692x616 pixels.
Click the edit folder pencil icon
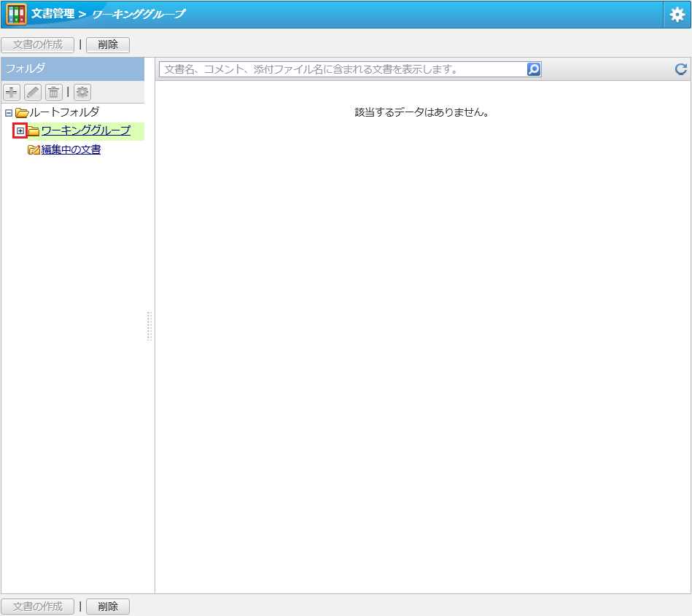tap(33, 93)
